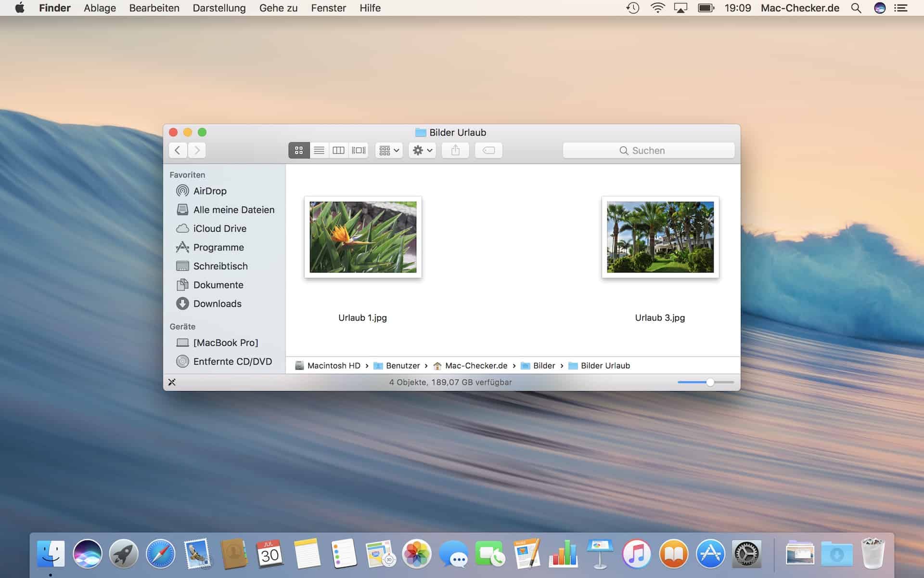The width and height of the screenshot is (924, 578).
Task: Open Time Machine menu bar icon
Action: pos(632,8)
